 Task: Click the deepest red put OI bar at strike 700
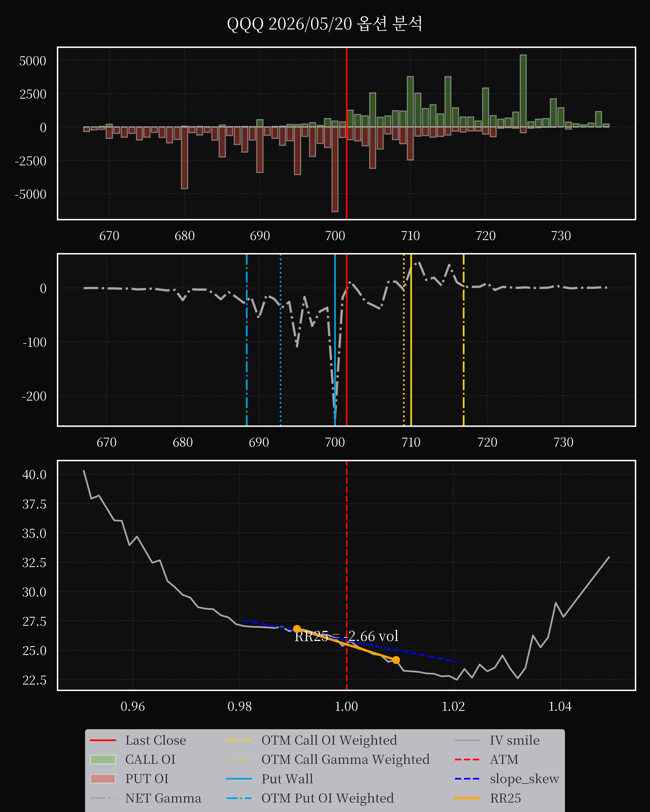[335, 169]
